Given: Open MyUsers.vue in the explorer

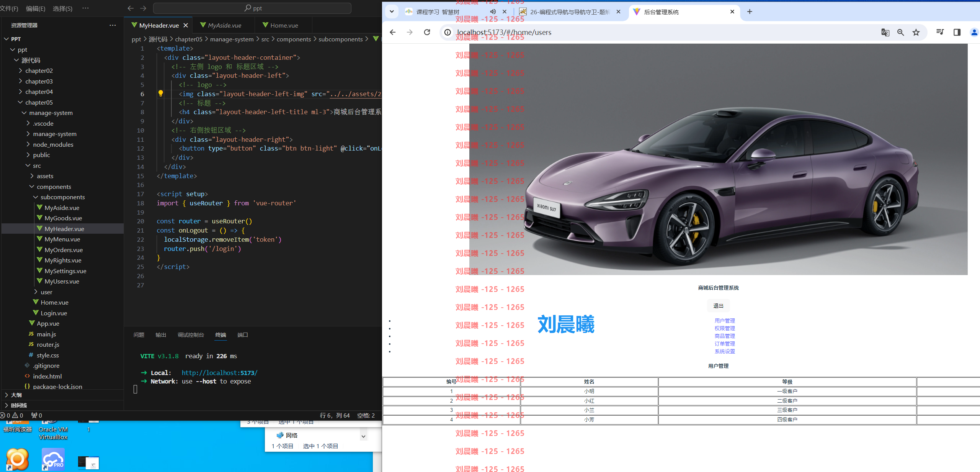Looking at the screenshot, I should click(62, 281).
